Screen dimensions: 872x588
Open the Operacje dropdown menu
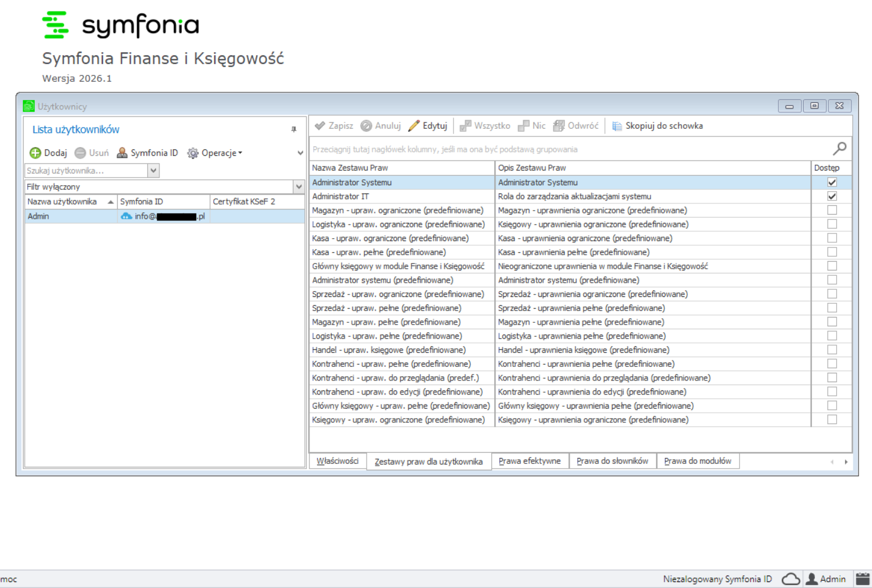click(x=215, y=153)
